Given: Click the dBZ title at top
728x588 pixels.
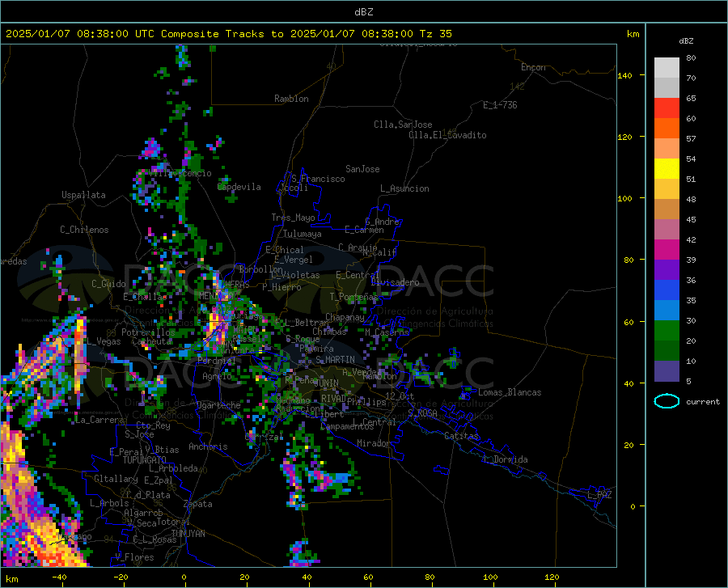Looking at the screenshot, I should tap(363, 12).
